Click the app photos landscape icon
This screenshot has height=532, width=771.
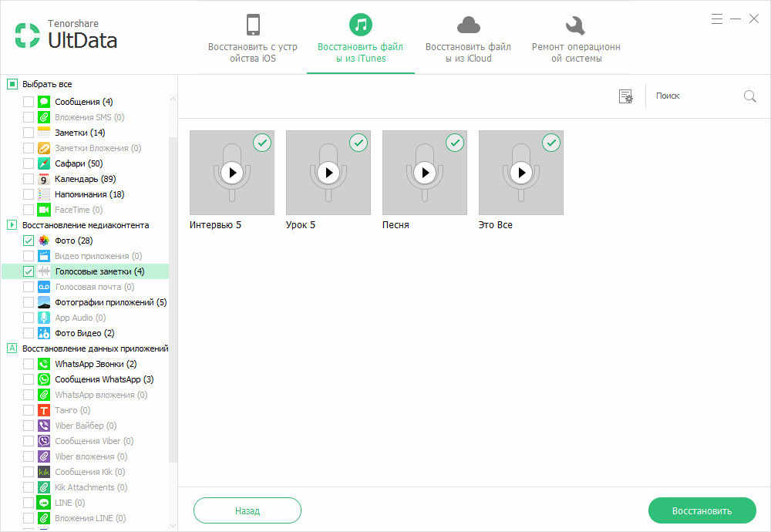pos(44,302)
